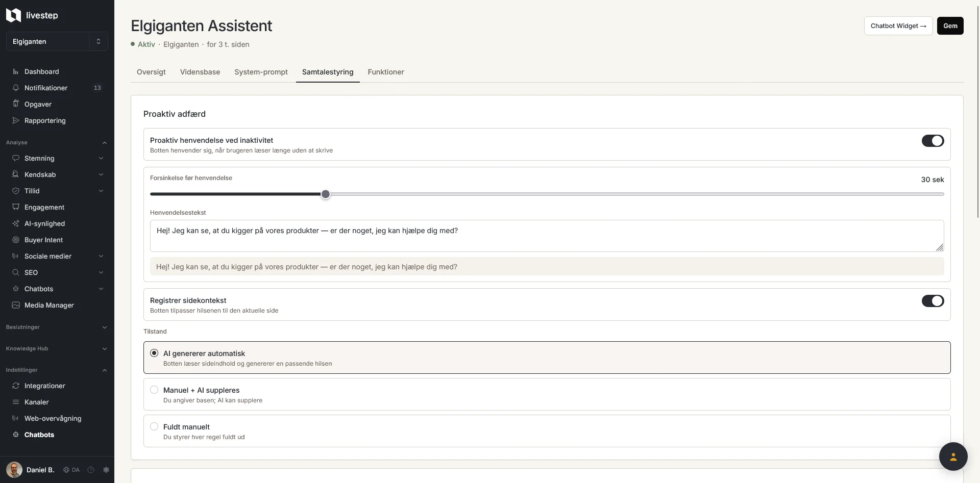The height and width of the screenshot is (483, 980).
Task: Click Daniel B. profile avatar
Action: 14,470
